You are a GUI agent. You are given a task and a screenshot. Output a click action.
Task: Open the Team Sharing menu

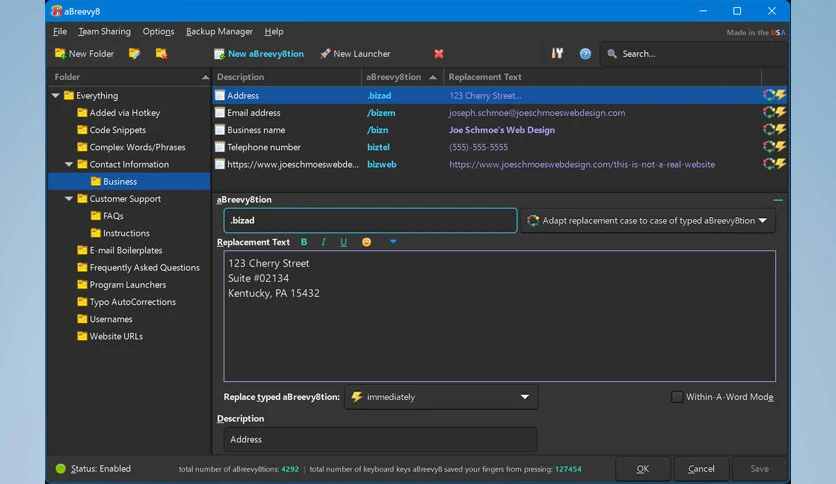pos(104,31)
